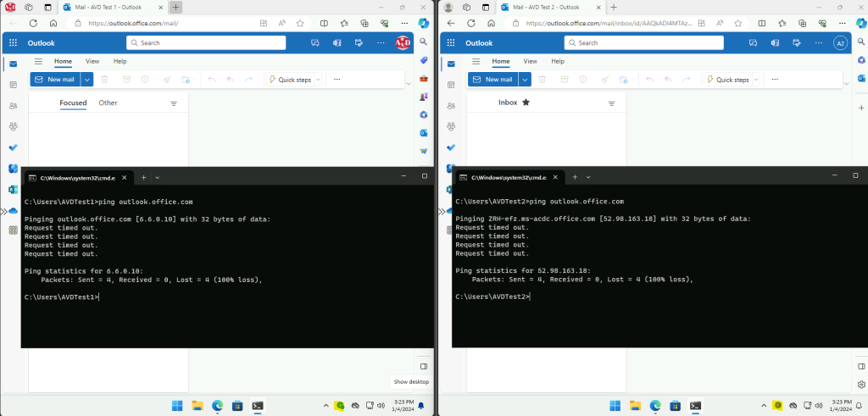Click Sweep broom icon in AVD Test 1 toolbar

167,80
